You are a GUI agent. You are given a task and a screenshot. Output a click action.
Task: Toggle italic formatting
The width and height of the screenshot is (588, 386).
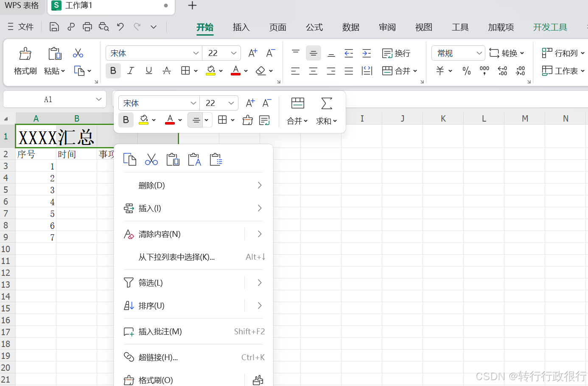point(131,71)
